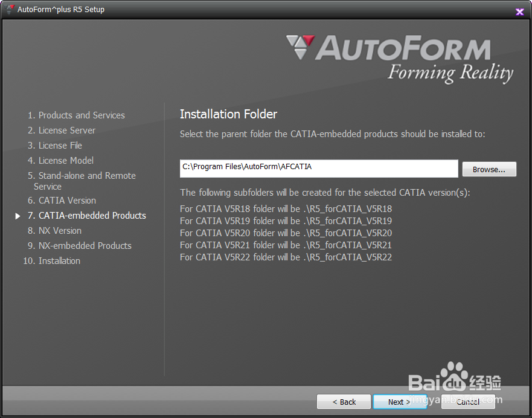
Task: Click the AutoForm Forming Reality logo
Action: click(400, 59)
